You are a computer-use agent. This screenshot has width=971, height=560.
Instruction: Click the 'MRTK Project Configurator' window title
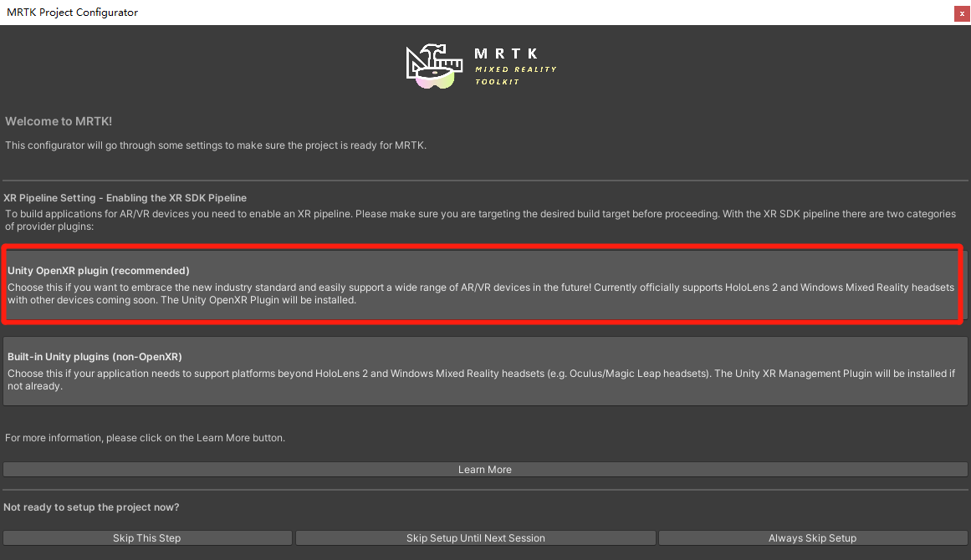(x=73, y=13)
